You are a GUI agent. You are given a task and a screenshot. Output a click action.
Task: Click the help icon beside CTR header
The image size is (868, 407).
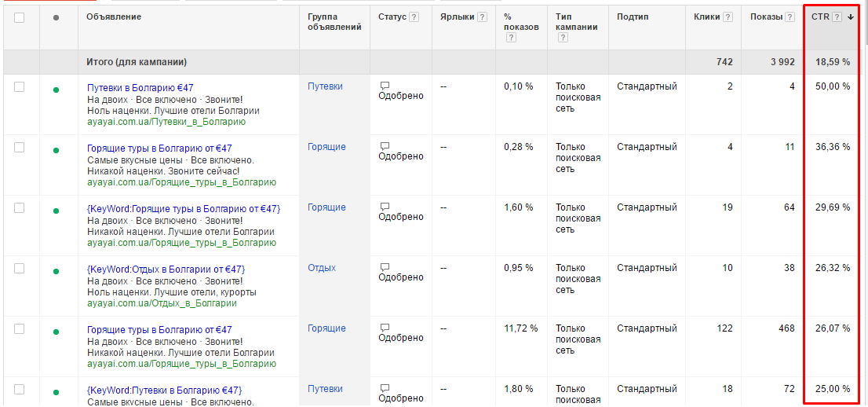click(x=837, y=17)
